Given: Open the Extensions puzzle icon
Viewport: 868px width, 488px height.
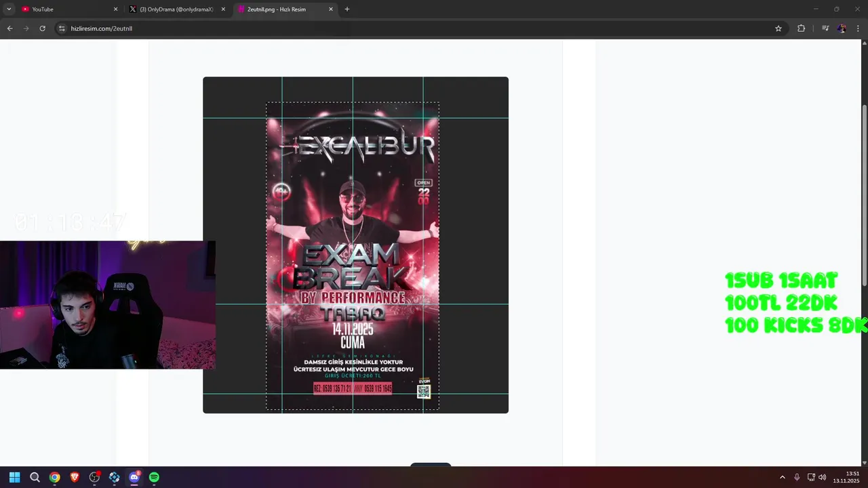Looking at the screenshot, I should [x=801, y=28].
